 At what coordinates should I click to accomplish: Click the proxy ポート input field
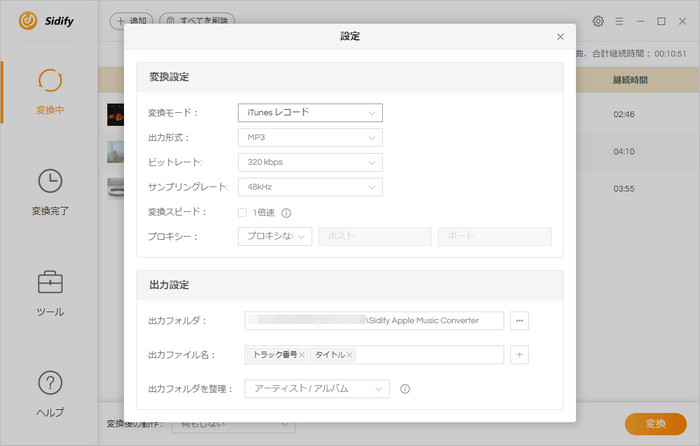[x=495, y=237]
